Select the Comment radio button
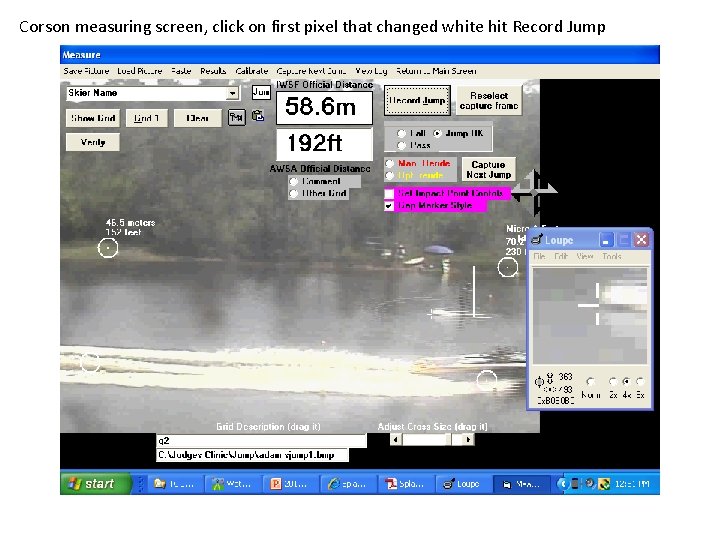The image size is (720, 540). pos(294,181)
